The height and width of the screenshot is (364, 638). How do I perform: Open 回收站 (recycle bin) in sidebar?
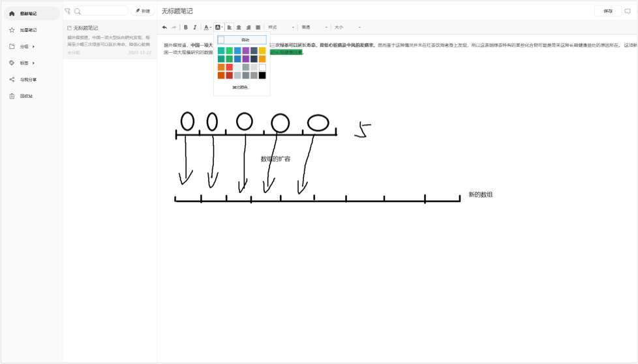(26, 96)
